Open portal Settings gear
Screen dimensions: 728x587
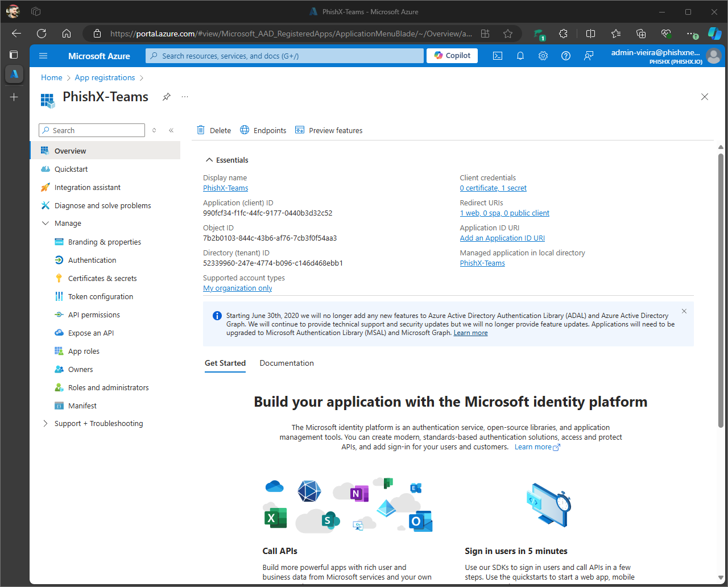[543, 56]
